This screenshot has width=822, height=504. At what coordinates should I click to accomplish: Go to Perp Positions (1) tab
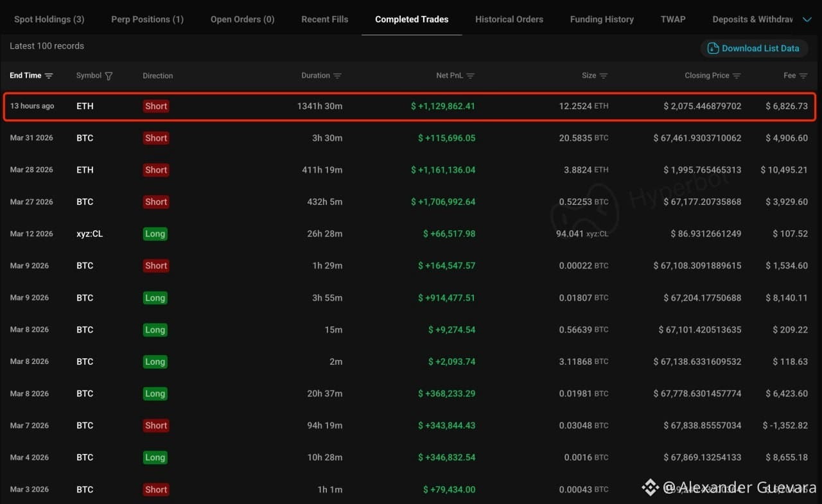pyautogui.click(x=147, y=19)
